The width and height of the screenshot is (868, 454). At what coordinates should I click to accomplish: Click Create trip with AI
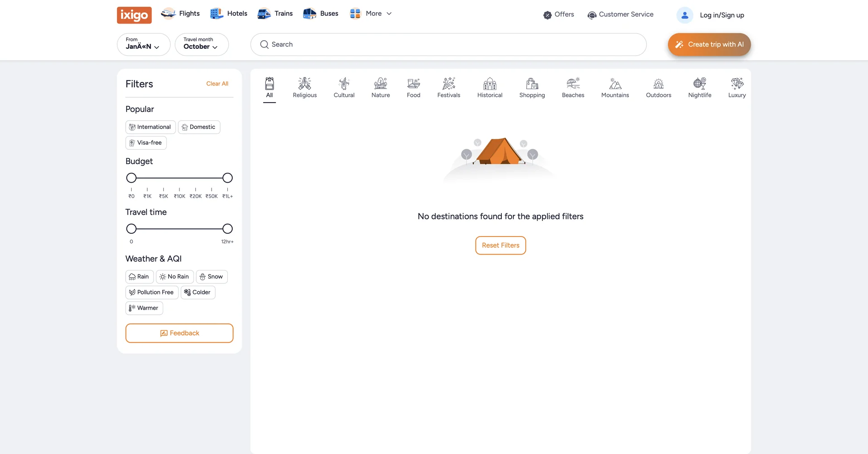(x=709, y=44)
